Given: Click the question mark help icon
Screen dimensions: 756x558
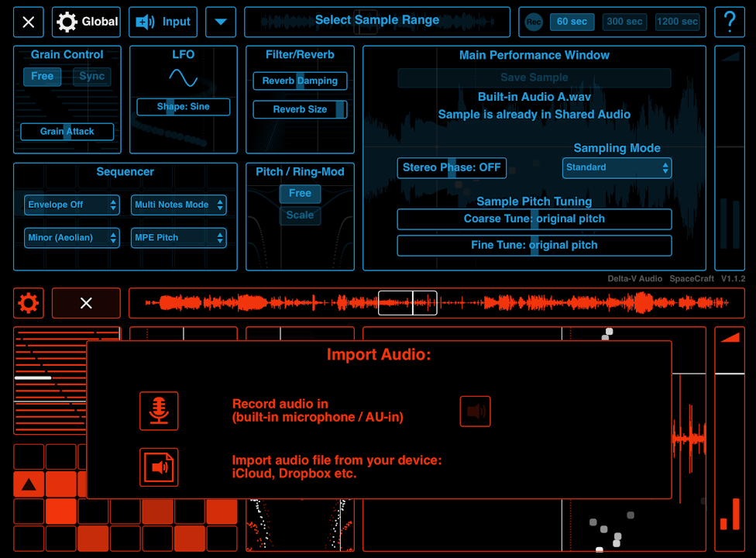Looking at the screenshot, I should (729, 22).
